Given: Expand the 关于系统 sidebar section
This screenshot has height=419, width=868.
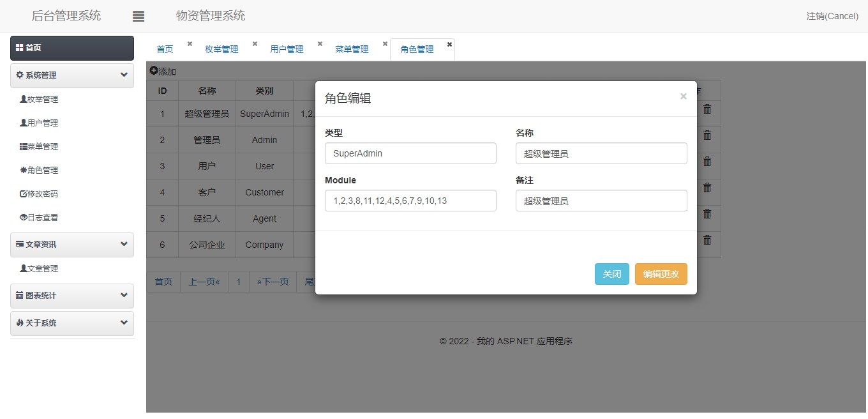Looking at the screenshot, I should pos(124,323).
